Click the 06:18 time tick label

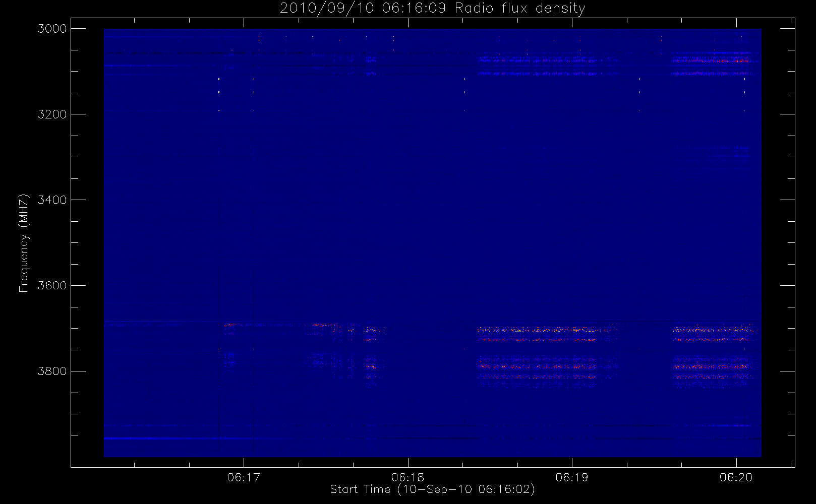click(x=407, y=477)
